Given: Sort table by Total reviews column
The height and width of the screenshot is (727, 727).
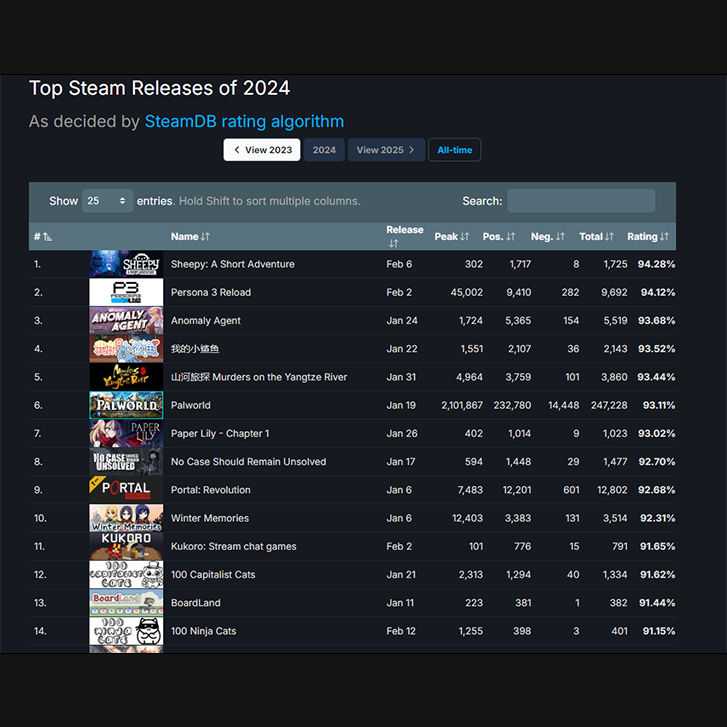Looking at the screenshot, I should pyautogui.click(x=596, y=237).
